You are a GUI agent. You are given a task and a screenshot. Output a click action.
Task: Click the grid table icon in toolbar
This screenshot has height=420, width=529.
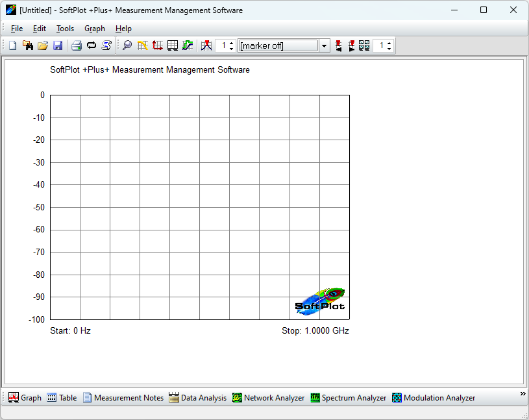click(x=173, y=45)
